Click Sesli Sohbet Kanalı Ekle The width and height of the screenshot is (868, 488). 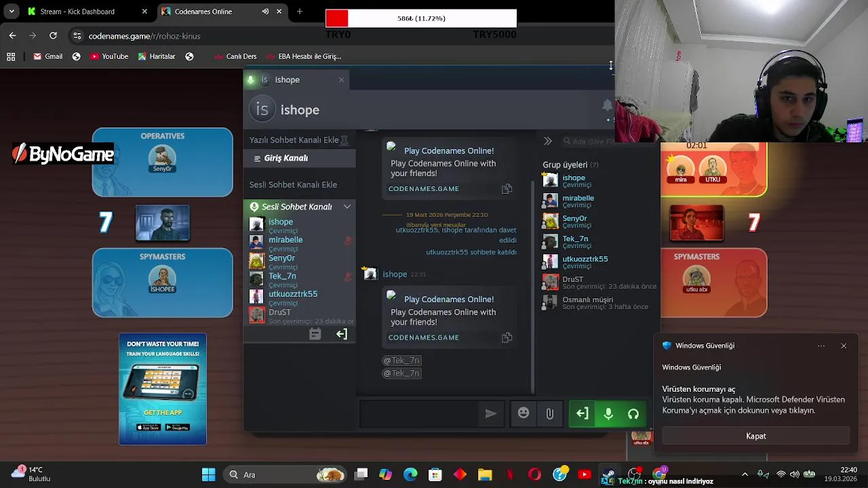[x=293, y=184]
